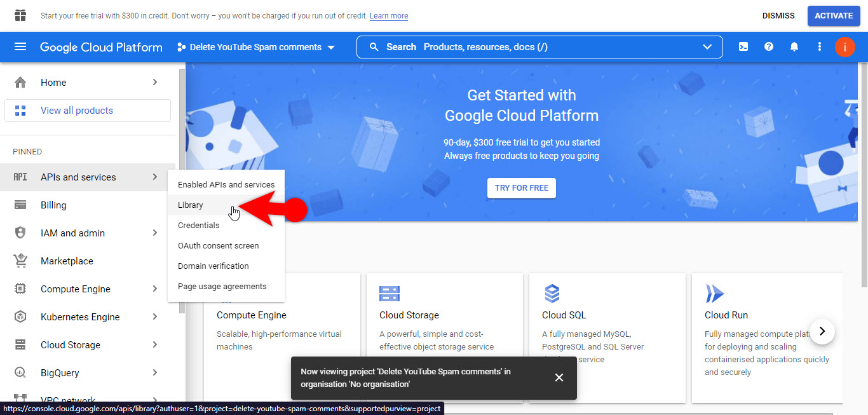
Task: Click the Google Cloud Platform logo text
Action: 101,47
